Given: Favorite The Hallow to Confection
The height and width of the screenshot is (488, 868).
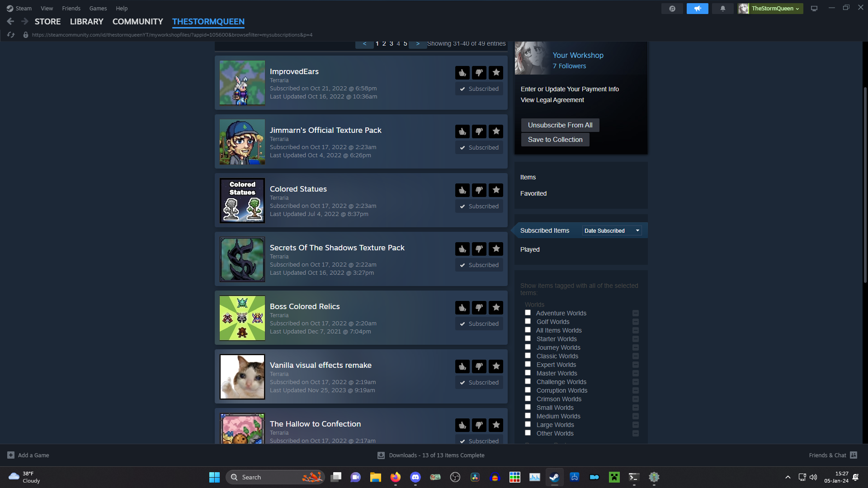Looking at the screenshot, I should point(496,425).
